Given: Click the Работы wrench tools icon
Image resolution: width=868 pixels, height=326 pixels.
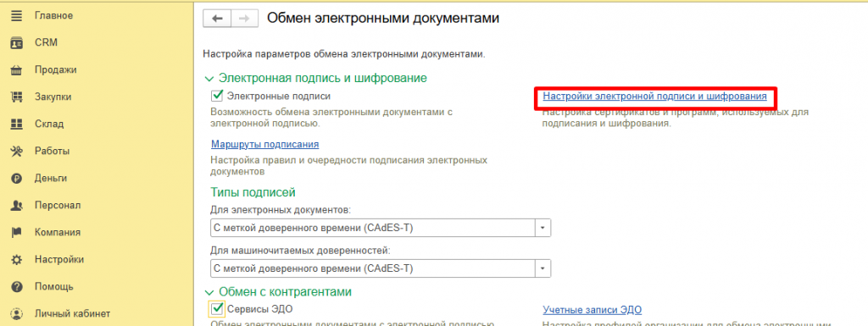Looking at the screenshot, I should click(x=17, y=152).
